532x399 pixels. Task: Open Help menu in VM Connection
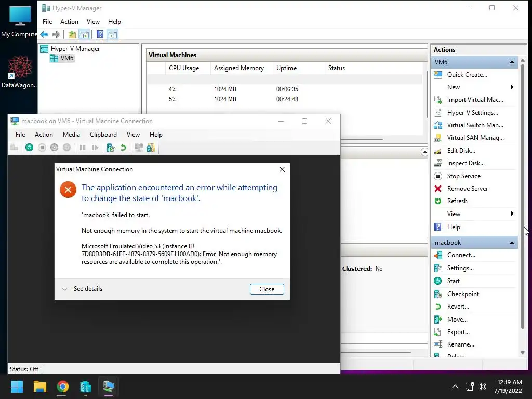[x=156, y=135]
